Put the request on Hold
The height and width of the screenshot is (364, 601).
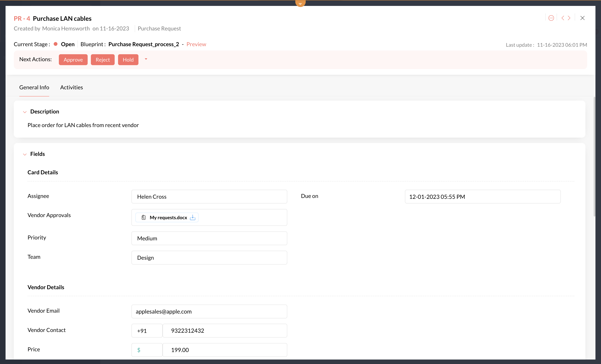pos(128,60)
